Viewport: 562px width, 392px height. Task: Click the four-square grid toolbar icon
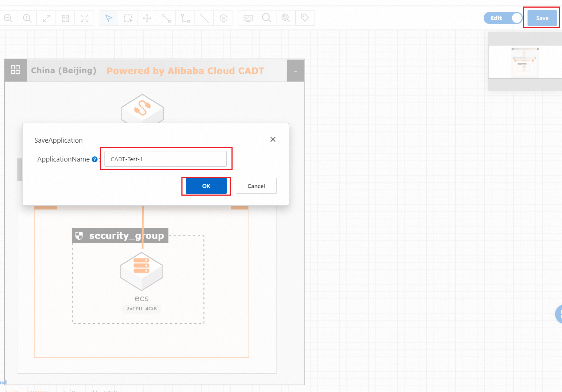[x=65, y=18]
